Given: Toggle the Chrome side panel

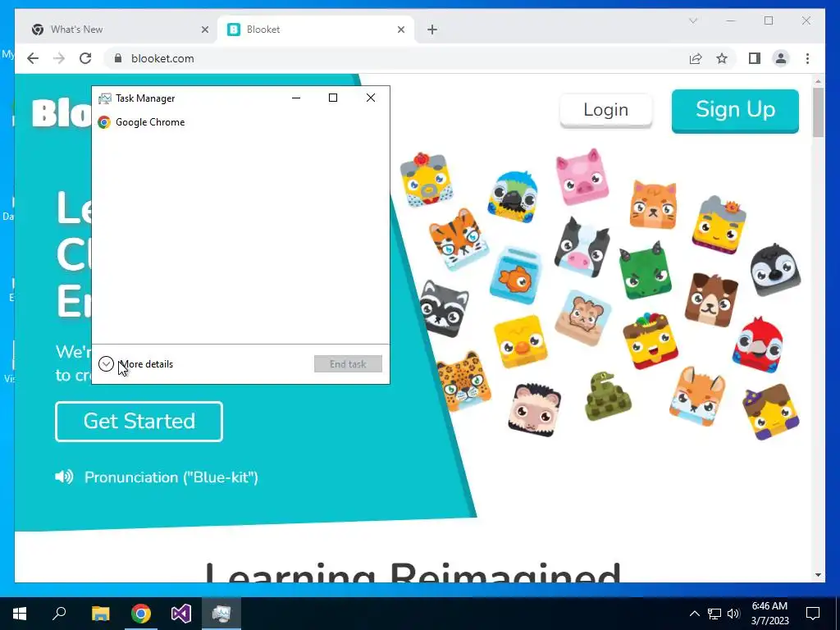Looking at the screenshot, I should point(755,58).
